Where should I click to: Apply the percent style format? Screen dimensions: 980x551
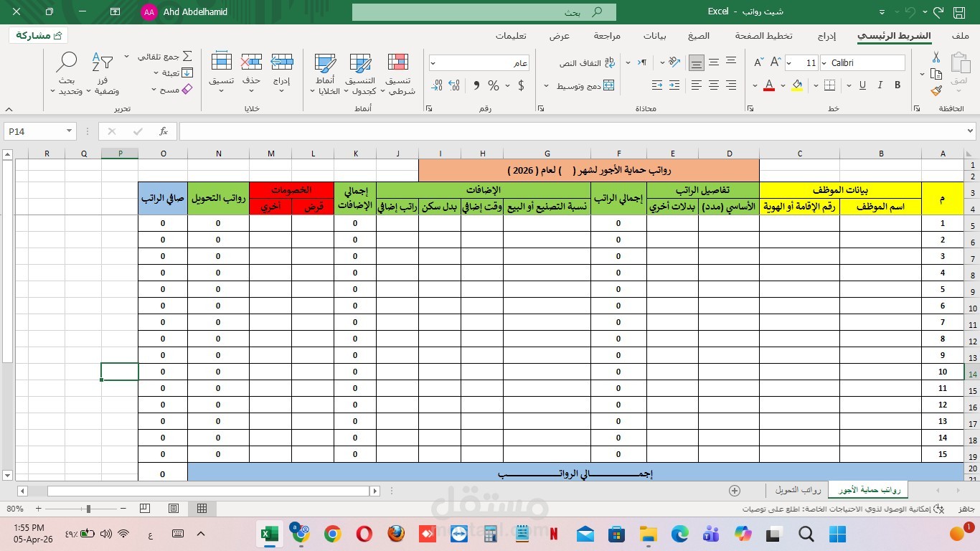click(494, 85)
